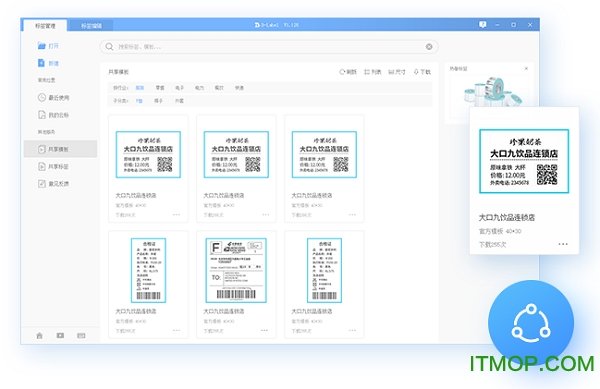
Task: Filter industry by 快递
Action: 239,88
